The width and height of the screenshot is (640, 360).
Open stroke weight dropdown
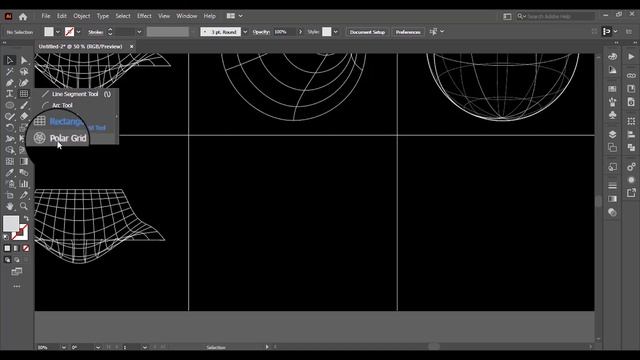pos(139,32)
